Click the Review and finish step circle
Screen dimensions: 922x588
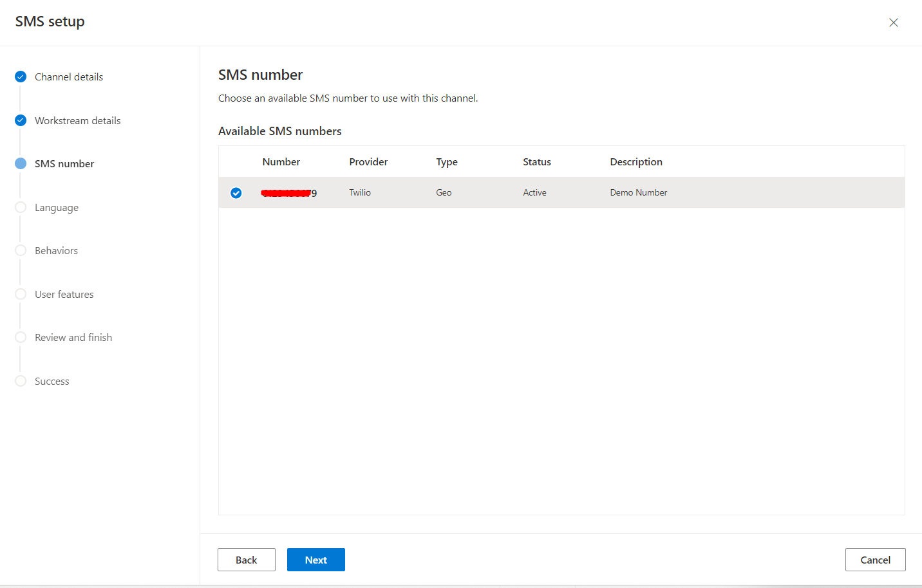coord(20,337)
